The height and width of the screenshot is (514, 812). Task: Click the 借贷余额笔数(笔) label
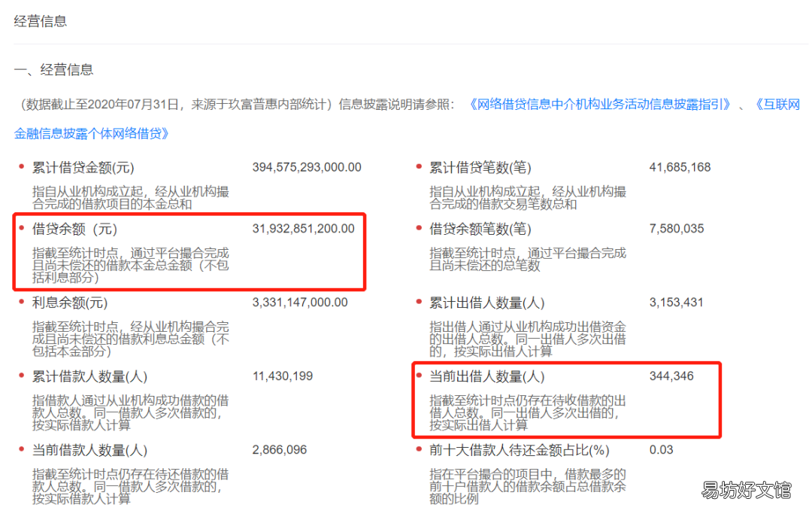click(x=480, y=229)
